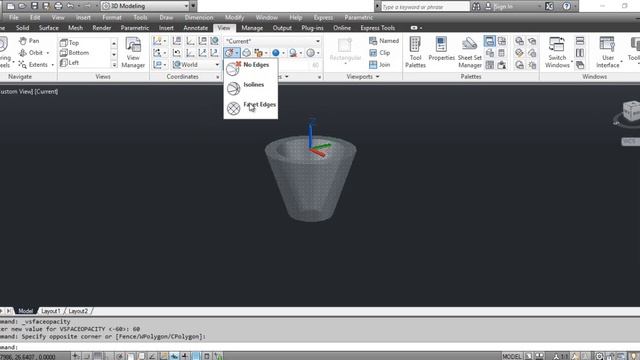Open the Modify menu
Viewport: 640px width, 360px height.
click(234, 18)
